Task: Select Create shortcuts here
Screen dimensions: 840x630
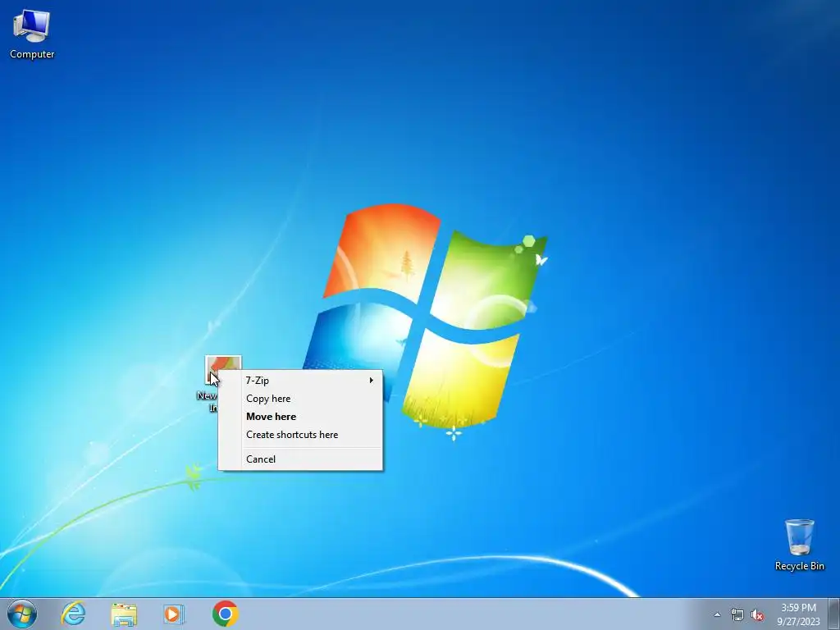Action: (300, 435)
